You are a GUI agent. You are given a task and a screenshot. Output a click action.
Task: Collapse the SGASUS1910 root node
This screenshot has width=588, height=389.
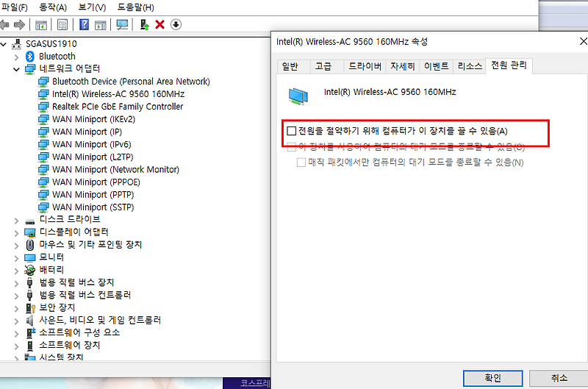tap(4, 44)
